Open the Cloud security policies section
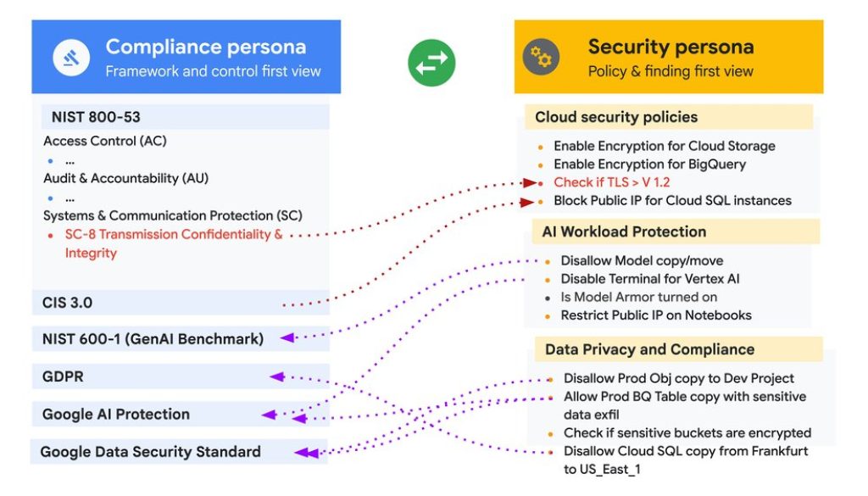868x496 pixels. pos(616,117)
